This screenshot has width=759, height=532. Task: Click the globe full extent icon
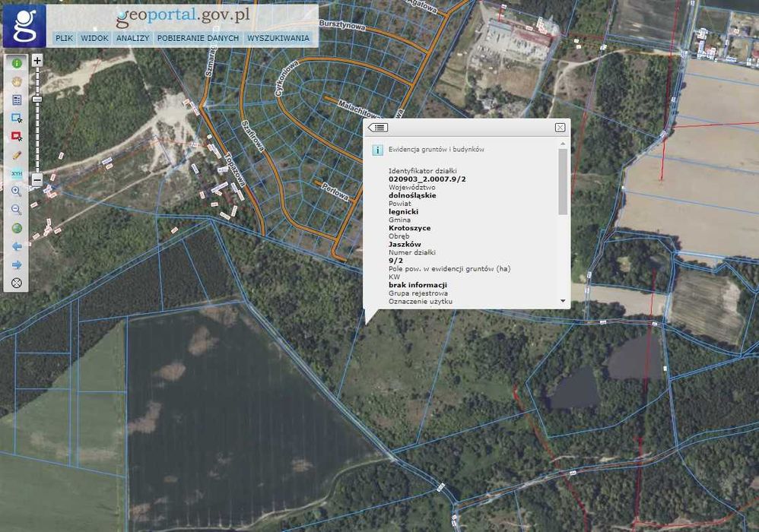pyautogui.click(x=17, y=228)
